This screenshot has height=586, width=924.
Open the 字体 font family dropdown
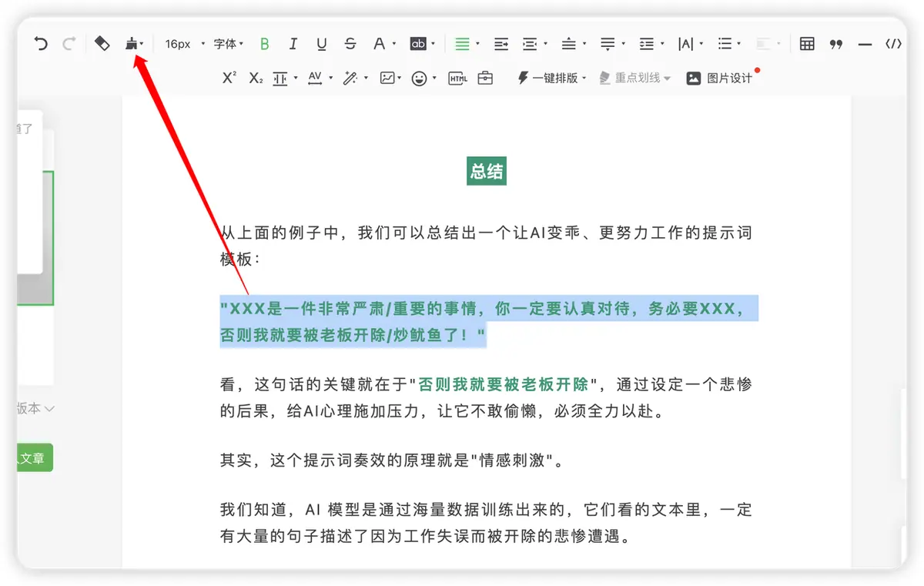click(229, 44)
